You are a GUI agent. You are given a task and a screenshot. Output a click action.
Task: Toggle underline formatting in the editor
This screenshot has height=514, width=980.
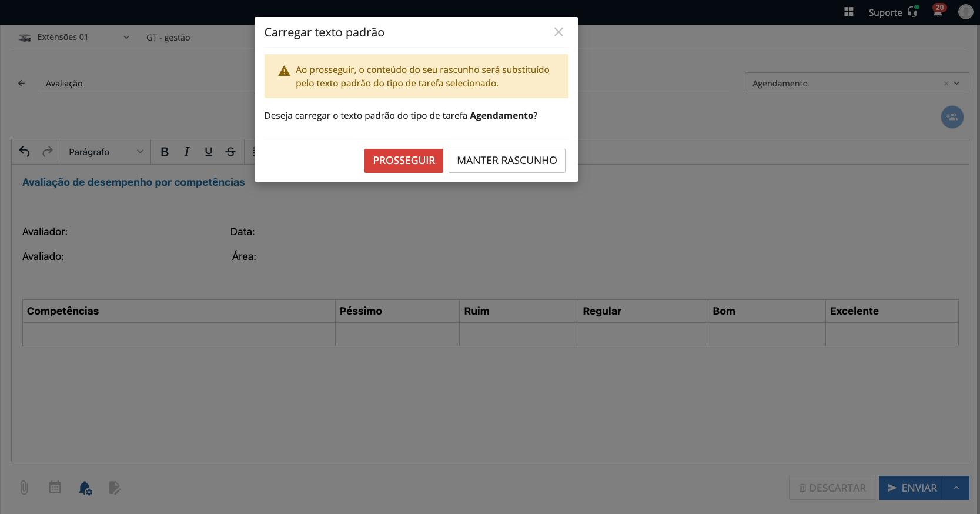[208, 152]
